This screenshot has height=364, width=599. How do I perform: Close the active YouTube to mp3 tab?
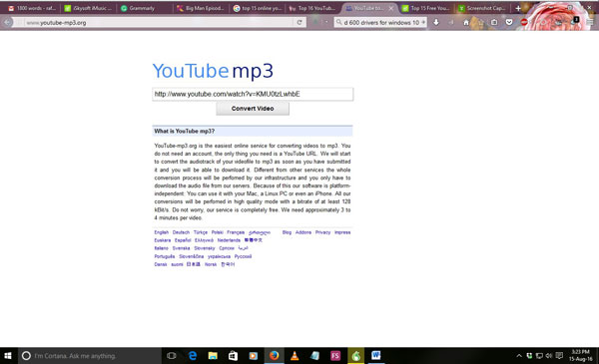pyautogui.click(x=390, y=8)
